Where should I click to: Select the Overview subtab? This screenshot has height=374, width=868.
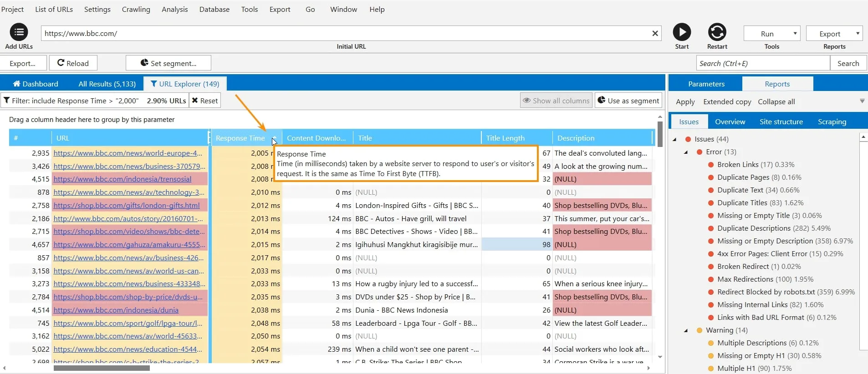tap(730, 121)
